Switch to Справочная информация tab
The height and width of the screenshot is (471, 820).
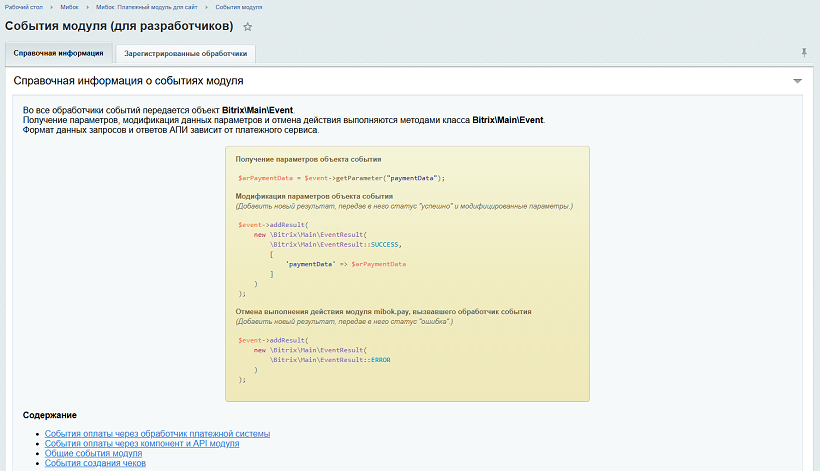point(58,53)
